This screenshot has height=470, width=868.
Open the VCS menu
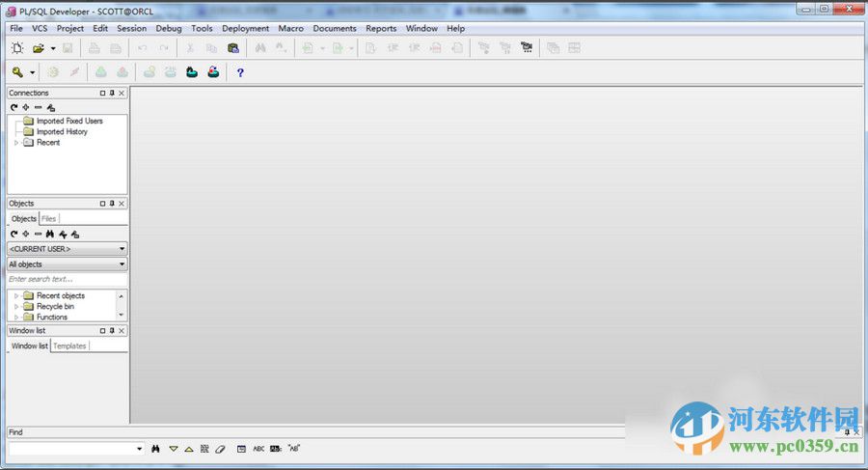pos(40,28)
